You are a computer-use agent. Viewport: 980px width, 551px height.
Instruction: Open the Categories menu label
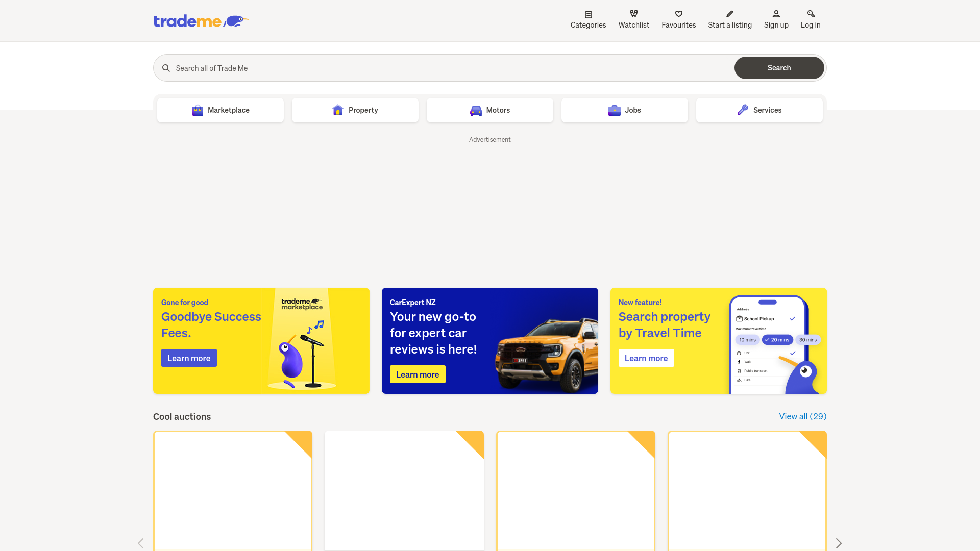(x=589, y=25)
